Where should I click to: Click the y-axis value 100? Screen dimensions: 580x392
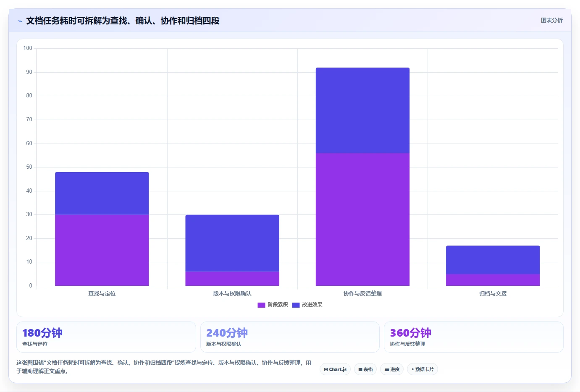click(x=28, y=48)
